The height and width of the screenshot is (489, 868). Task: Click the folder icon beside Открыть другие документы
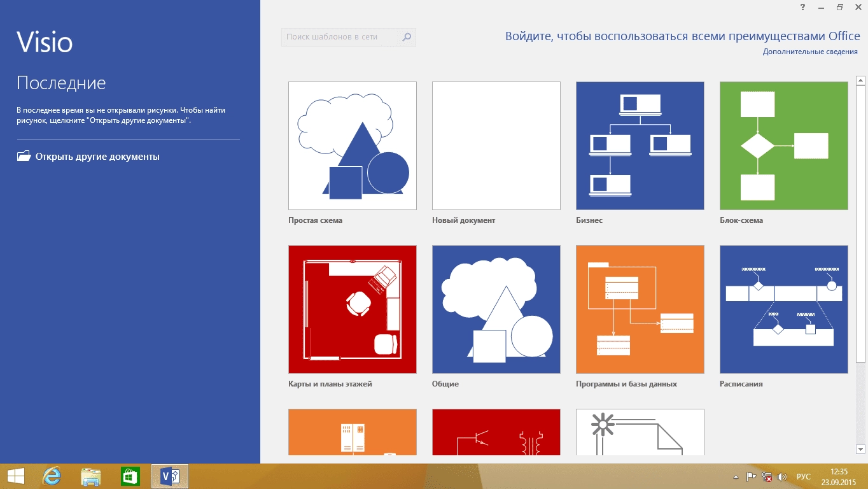point(24,156)
